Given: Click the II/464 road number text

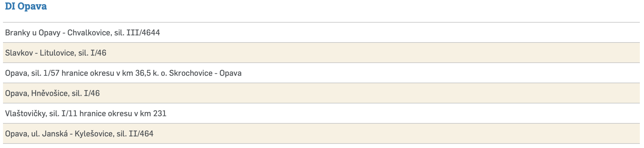Looking at the screenshot, I should click(141, 134).
